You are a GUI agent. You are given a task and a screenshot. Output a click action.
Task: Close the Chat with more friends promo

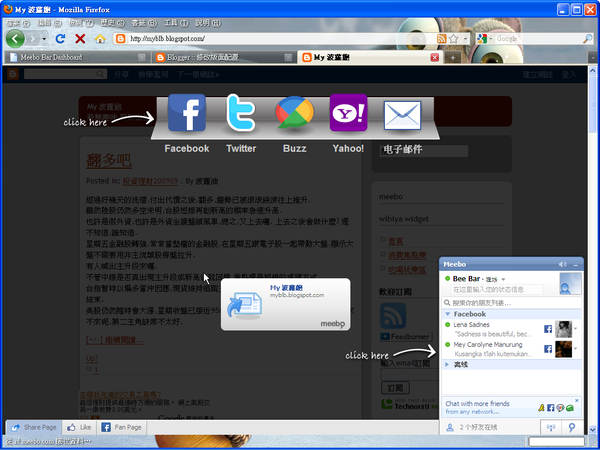[x=577, y=401]
